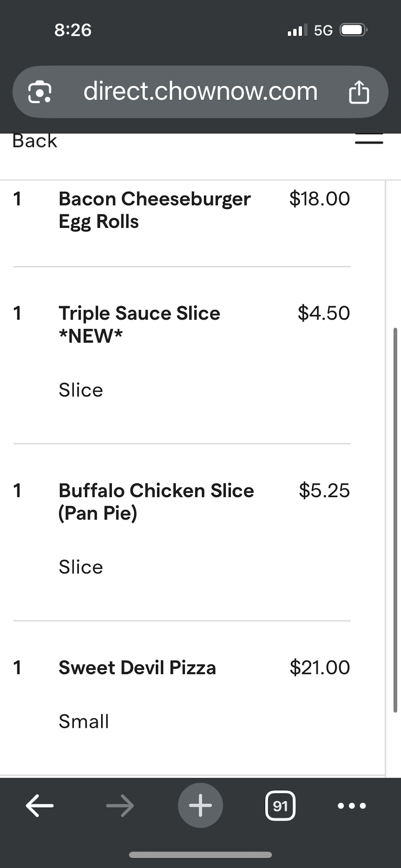
Task: Select Triple Sauce Slice *NEW* item
Action: (x=139, y=324)
